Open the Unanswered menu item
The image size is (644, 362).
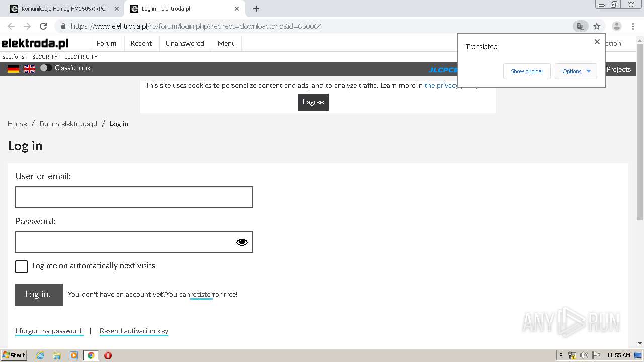point(185,43)
